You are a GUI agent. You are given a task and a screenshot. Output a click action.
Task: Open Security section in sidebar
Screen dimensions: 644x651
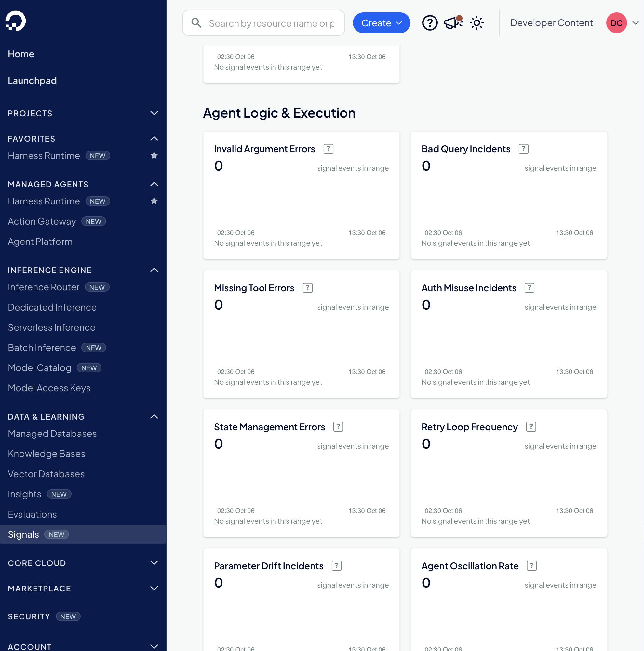tap(29, 616)
